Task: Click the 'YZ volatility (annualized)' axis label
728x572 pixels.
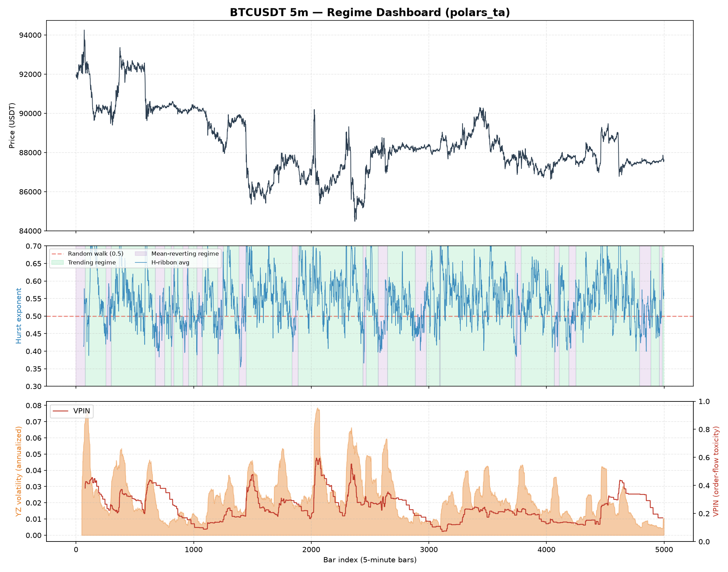Action: point(19,471)
